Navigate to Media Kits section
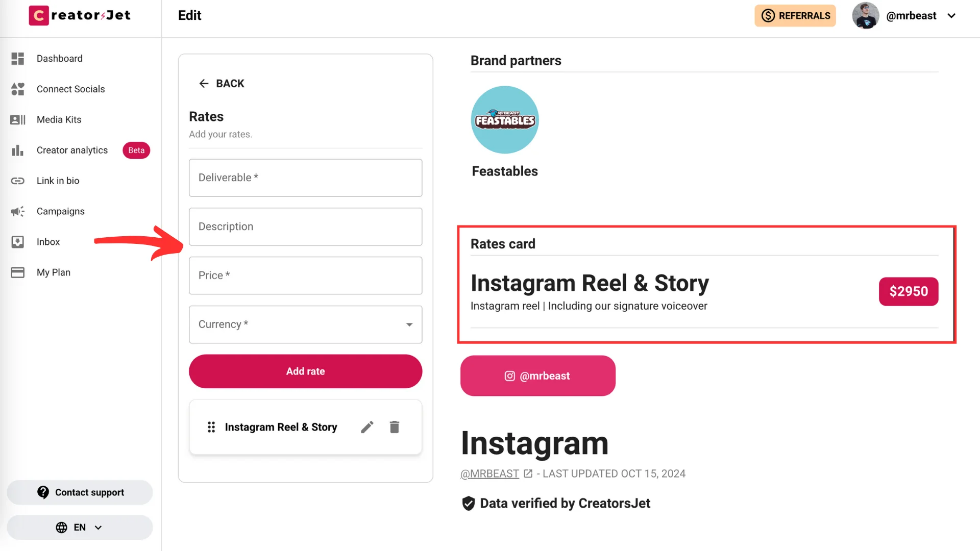Viewport: 980px width, 551px height. pos(59,119)
